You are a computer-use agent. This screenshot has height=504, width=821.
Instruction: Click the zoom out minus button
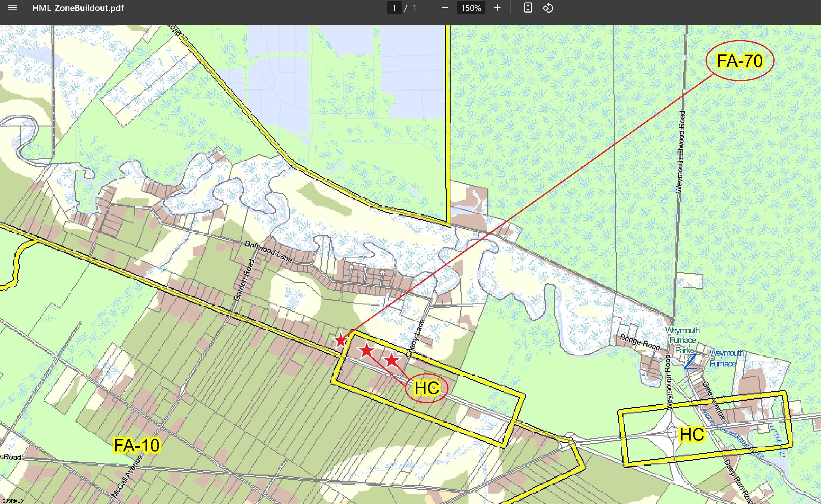pos(444,8)
